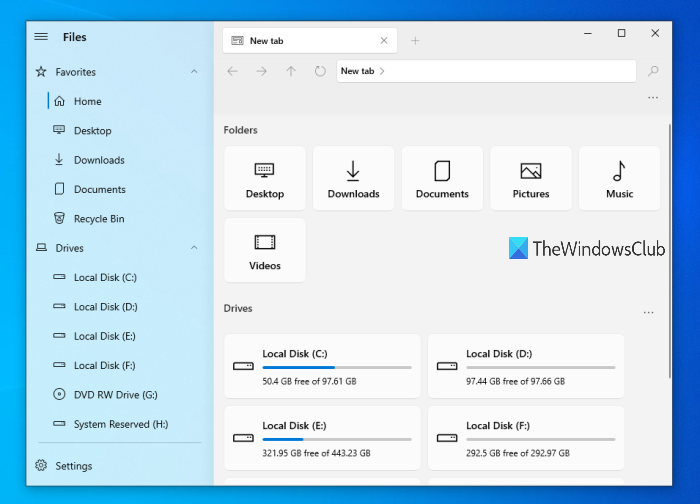Close the New tab using its X

[x=384, y=41]
